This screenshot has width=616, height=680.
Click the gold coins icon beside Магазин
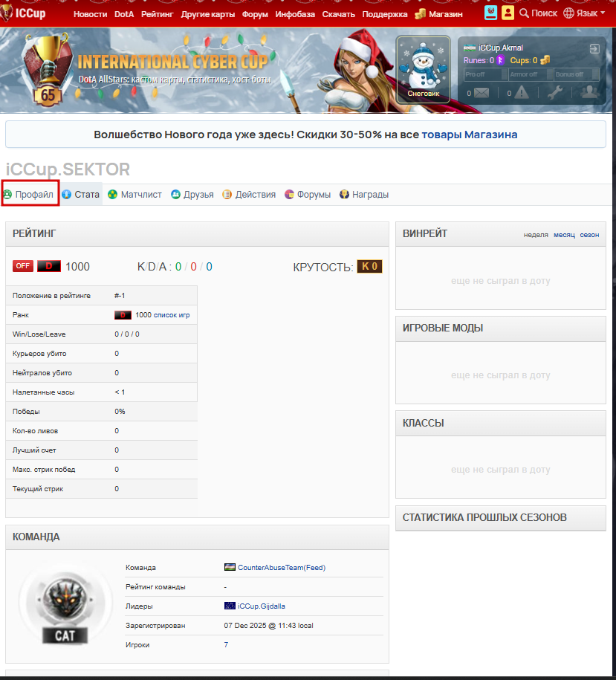coord(420,14)
